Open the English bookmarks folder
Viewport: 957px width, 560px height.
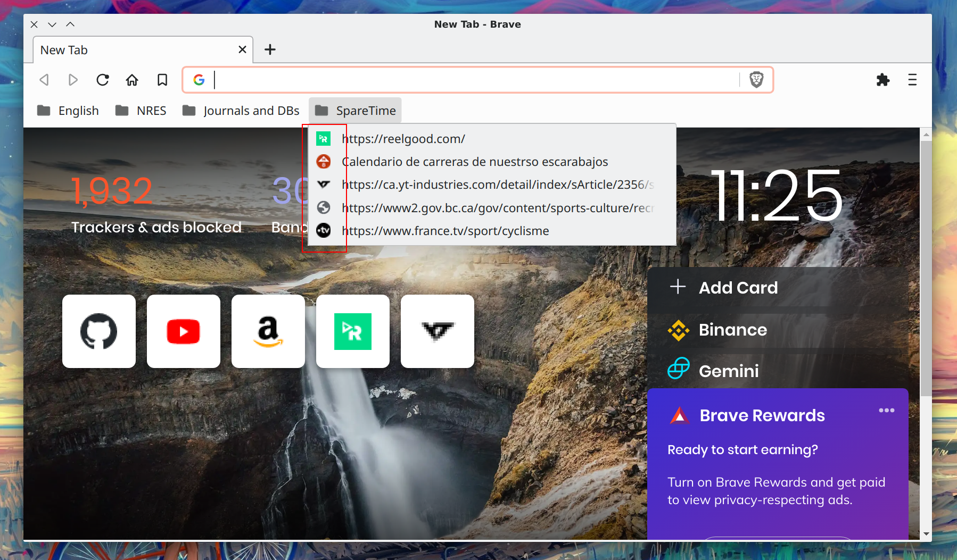click(68, 111)
